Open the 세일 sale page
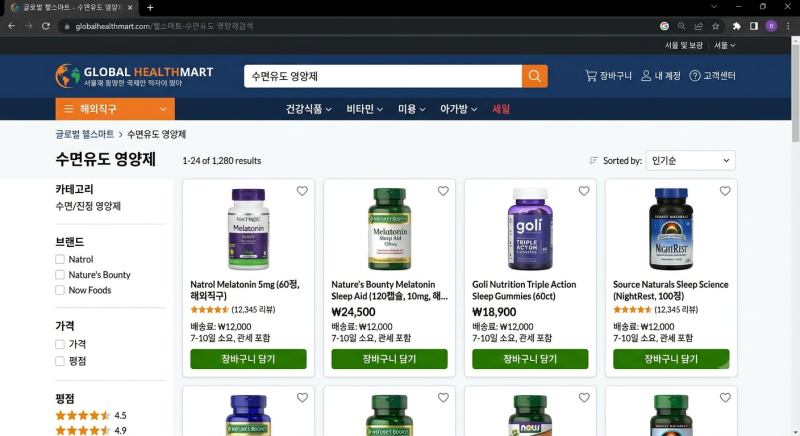 (x=501, y=109)
